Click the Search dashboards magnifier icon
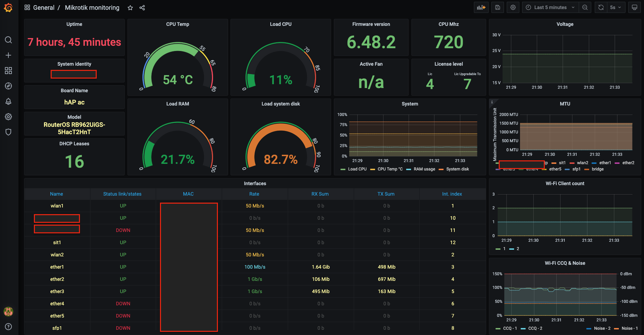Screen dimensions: 644x335 point(8,40)
